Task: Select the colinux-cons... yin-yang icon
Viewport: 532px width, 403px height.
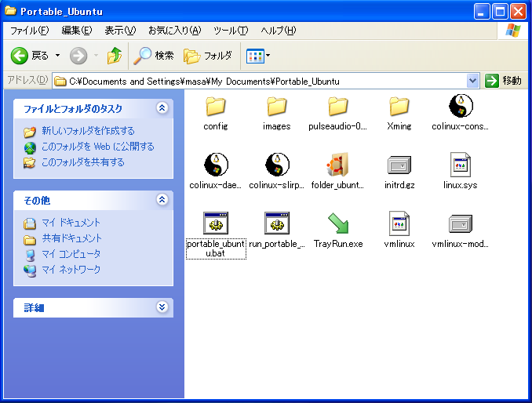Action: click(x=461, y=106)
